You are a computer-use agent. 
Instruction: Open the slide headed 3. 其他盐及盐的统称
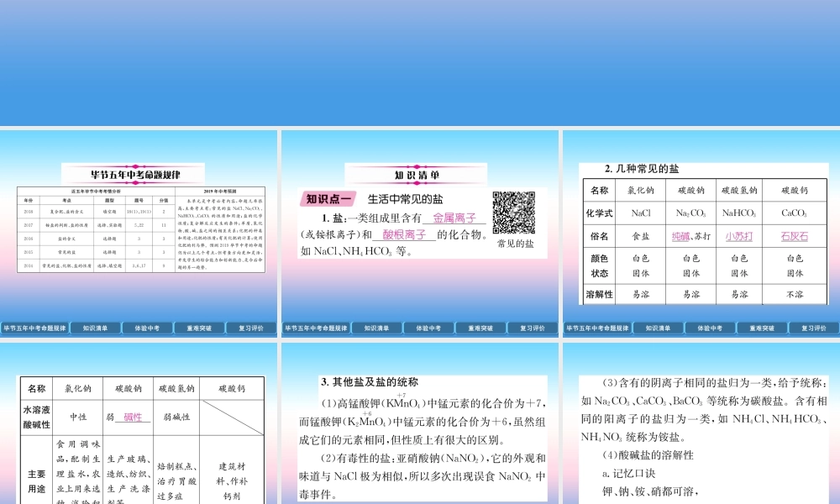[x=420, y=423]
